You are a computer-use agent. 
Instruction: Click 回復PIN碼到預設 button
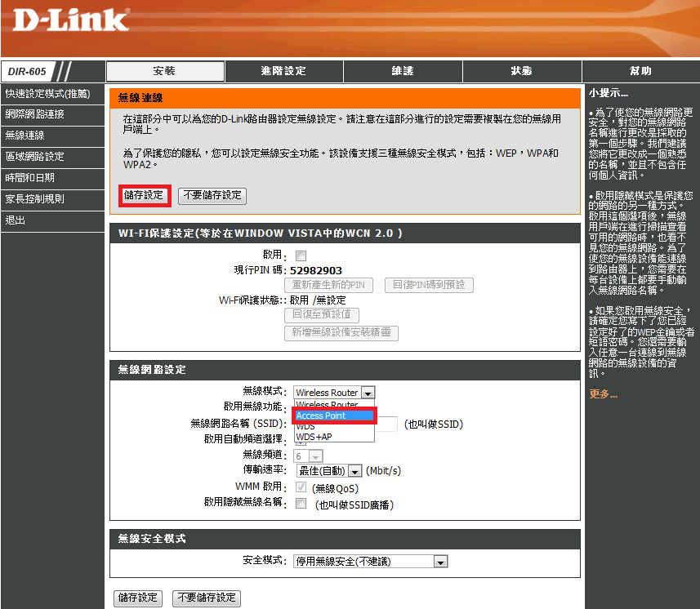coord(429,285)
